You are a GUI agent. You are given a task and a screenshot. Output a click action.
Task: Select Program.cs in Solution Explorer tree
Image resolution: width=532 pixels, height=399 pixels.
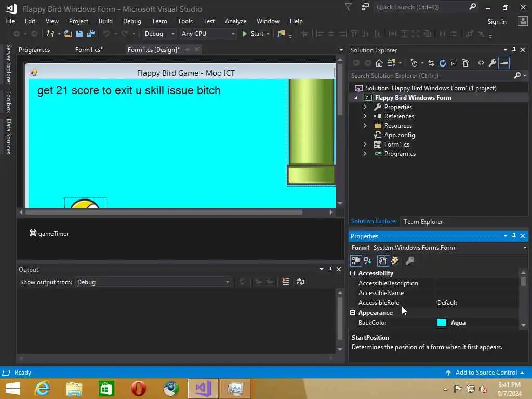pyautogui.click(x=400, y=154)
